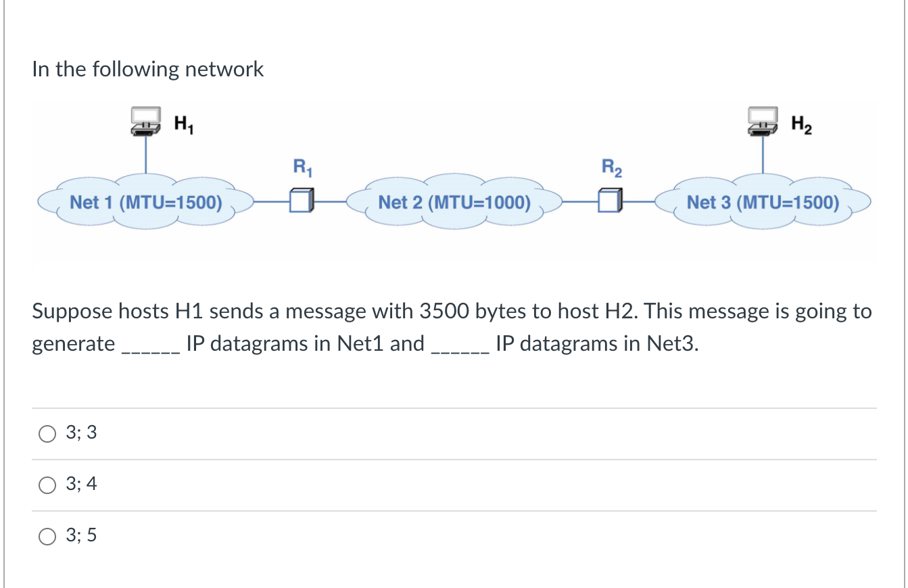
Task: Click the Net 3 (MTU=1500) cloud
Action: pyautogui.click(x=762, y=202)
